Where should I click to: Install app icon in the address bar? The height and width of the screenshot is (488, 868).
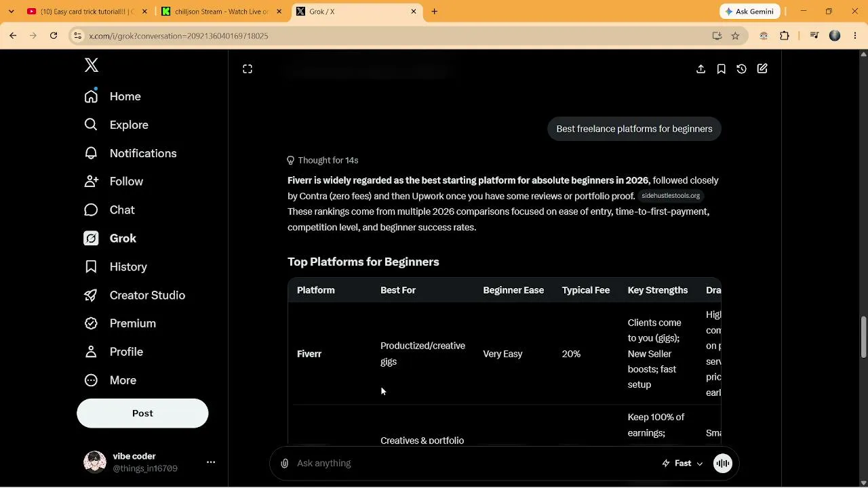tap(717, 36)
